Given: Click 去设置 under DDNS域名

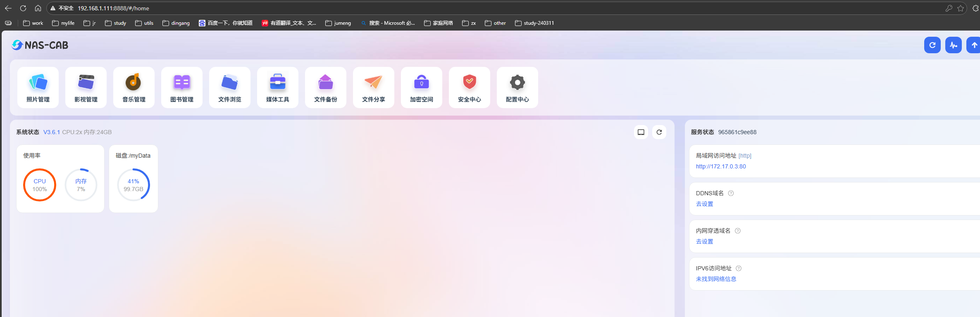Looking at the screenshot, I should pyautogui.click(x=704, y=204).
